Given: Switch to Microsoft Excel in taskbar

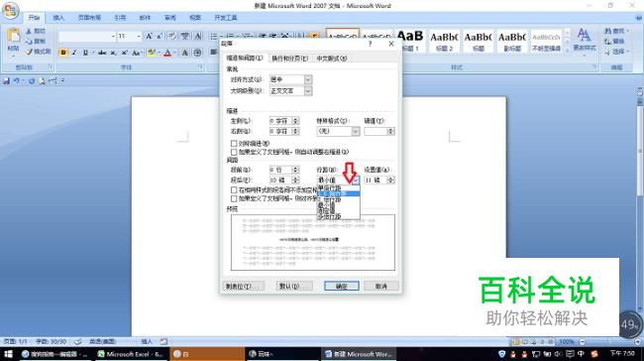Looking at the screenshot, I should tap(130, 354).
